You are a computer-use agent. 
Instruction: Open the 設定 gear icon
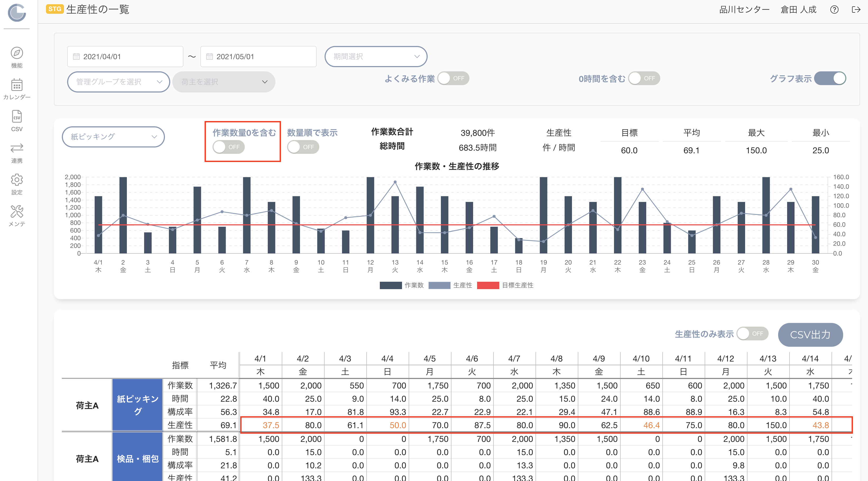pos(16,179)
